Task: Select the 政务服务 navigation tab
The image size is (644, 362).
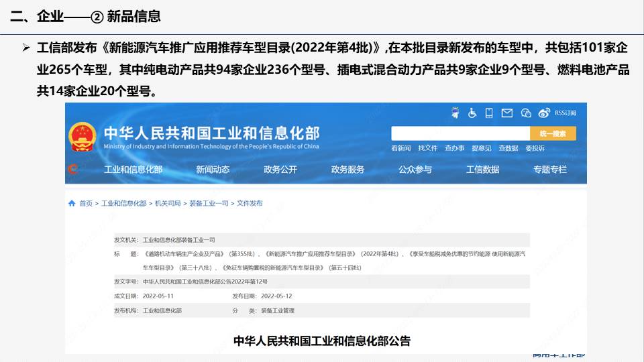Action: 347,169
